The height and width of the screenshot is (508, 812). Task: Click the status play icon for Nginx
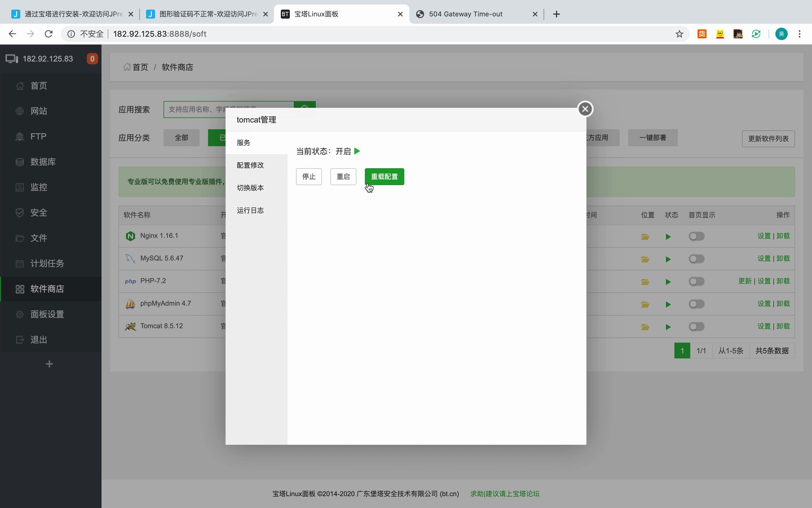pos(668,237)
